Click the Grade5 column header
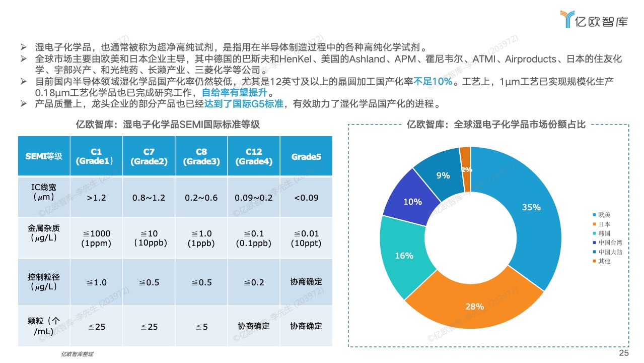The width and height of the screenshot is (644, 363). coord(306,156)
